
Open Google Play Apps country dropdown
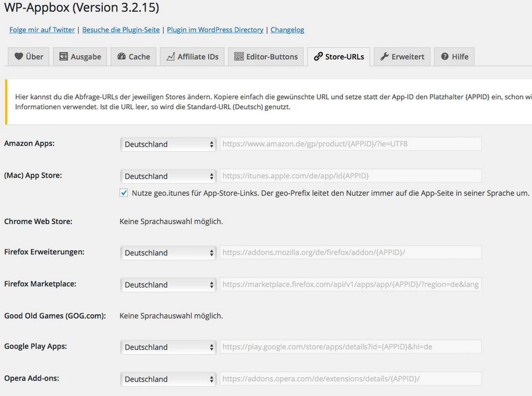[x=168, y=347]
